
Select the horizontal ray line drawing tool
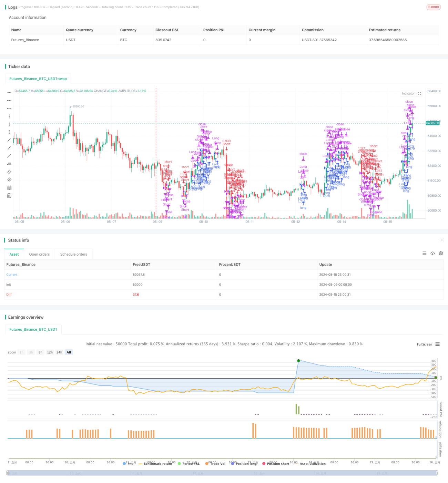9,100
